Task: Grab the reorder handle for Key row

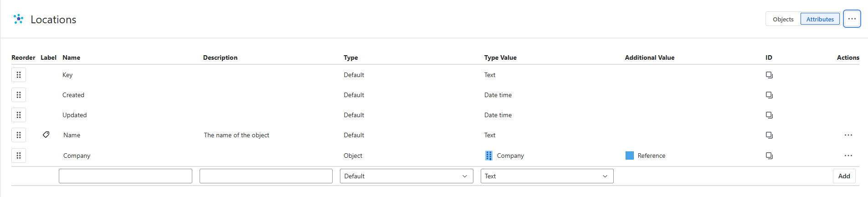Action: (19, 75)
